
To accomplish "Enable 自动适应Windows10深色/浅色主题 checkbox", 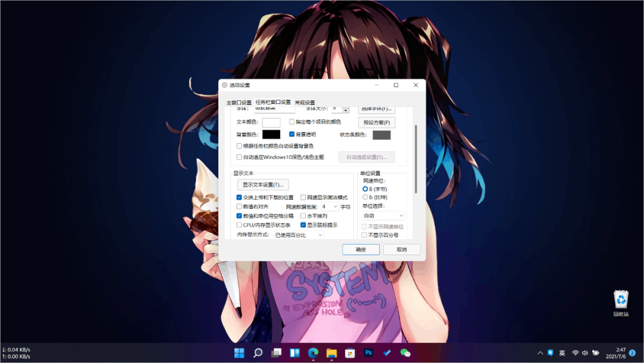I will point(239,157).
